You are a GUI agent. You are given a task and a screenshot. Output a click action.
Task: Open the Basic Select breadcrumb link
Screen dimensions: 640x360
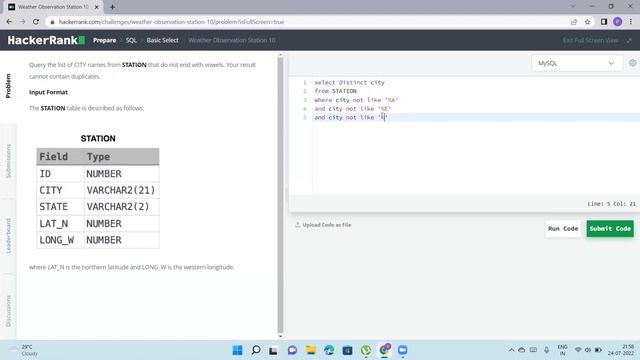tap(162, 40)
